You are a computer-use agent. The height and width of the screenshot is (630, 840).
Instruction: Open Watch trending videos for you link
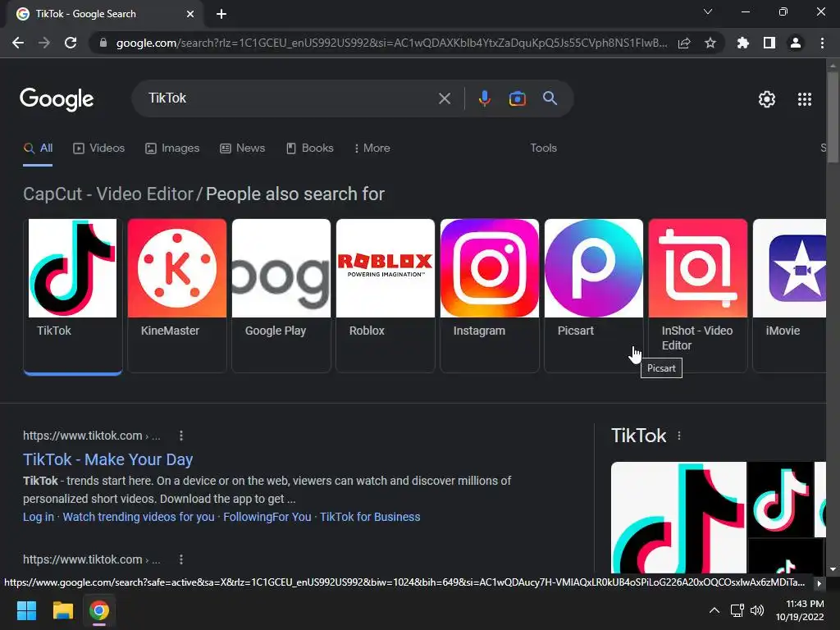[x=138, y=517]
